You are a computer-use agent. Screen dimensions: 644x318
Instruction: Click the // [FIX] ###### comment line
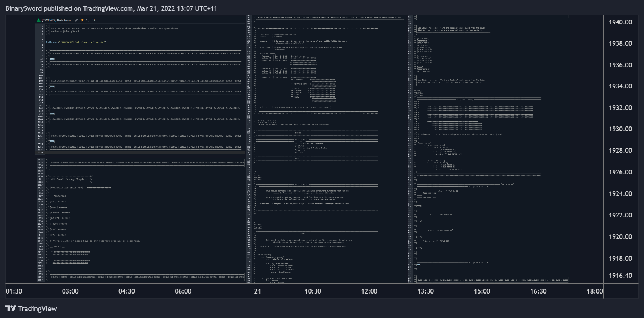coord(56,235)
